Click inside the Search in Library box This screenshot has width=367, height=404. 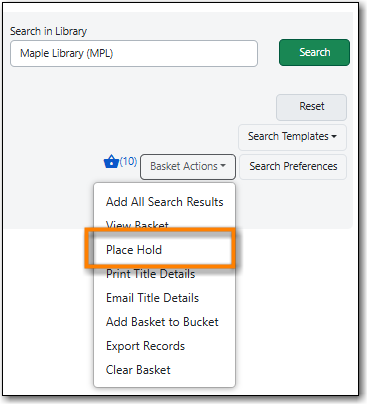pos(134,54)
